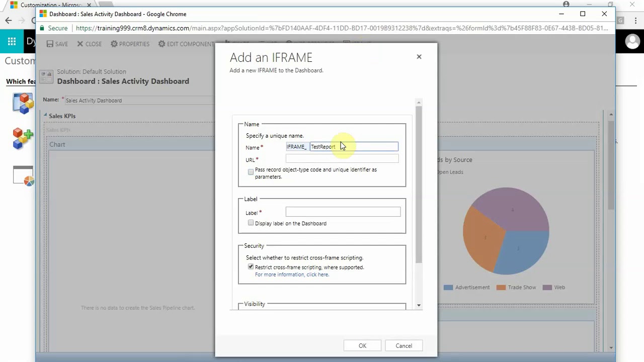Click the SAVE toolbar button

point(57,44)
